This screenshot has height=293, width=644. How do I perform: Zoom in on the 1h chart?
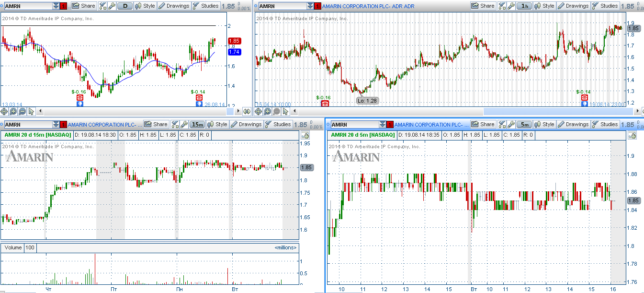[267, 111]
